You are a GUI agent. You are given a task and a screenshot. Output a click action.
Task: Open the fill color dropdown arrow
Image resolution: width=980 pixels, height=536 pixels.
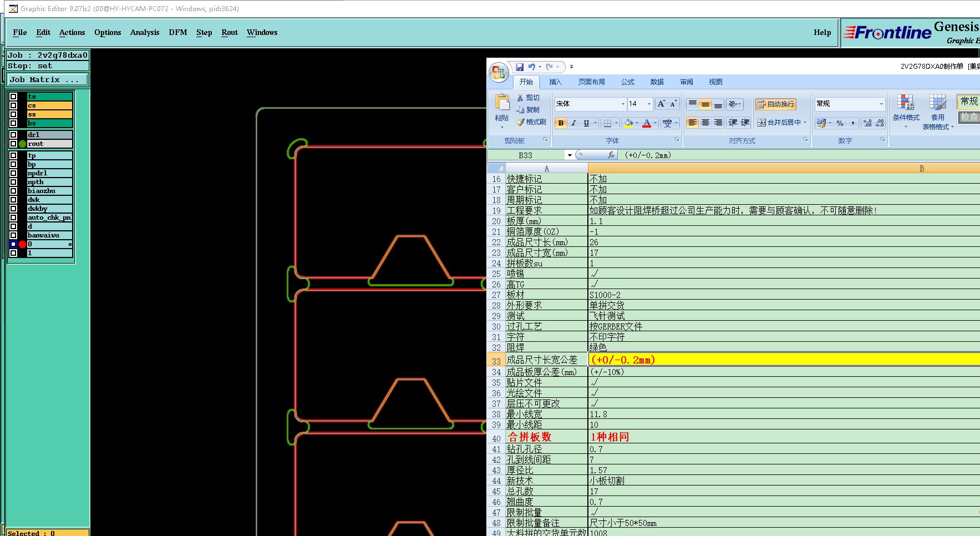(637, 123)
